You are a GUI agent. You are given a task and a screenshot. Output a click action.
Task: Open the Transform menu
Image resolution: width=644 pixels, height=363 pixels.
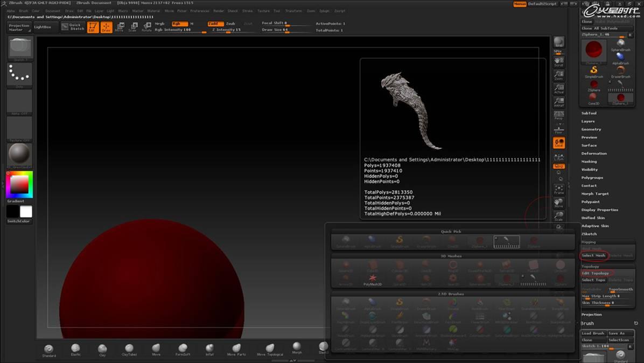point(293,11)
